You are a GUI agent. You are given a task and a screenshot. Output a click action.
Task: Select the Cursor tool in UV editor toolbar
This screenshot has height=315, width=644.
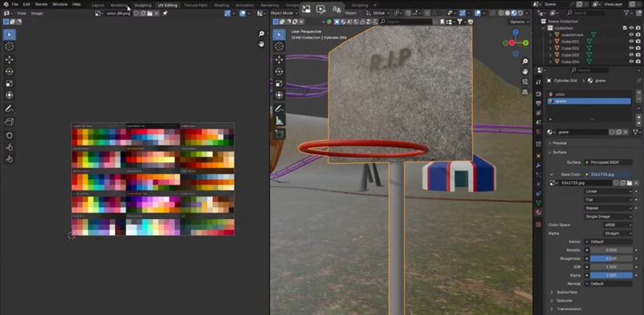pyautogui.click(x=9, y=46)
